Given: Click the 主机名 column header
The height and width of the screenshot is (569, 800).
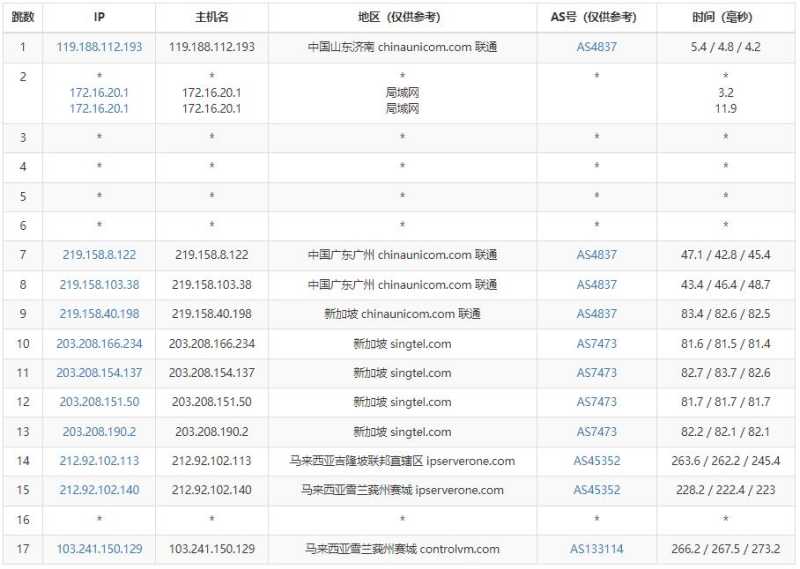Looking at the screenshot, I should tap(212, 17).
